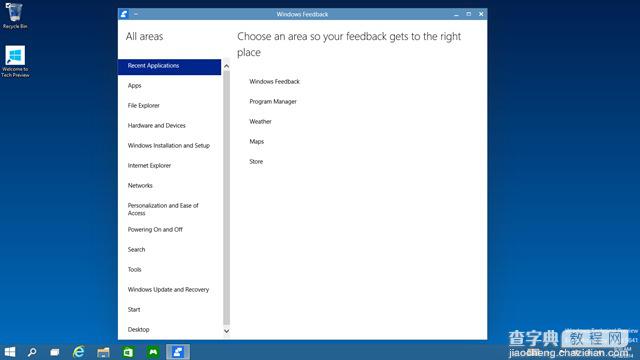Select Personalization and Ease of Access

(x=163, y=209)
